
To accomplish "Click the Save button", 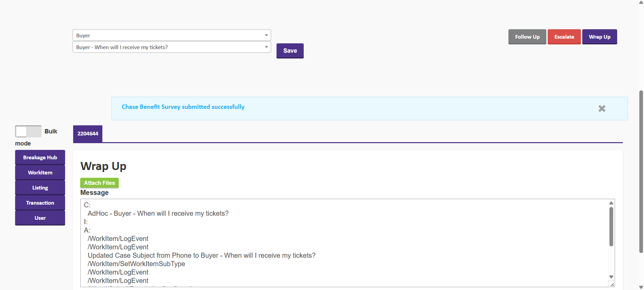I will coord(290,51).
